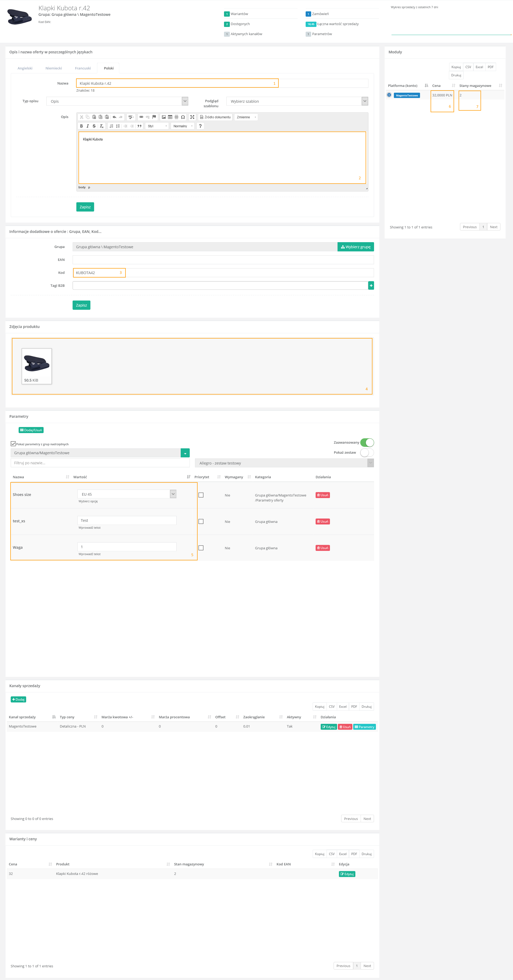Insert an image via the editor toolbar
513x980 pixels.
coord(164,117)
